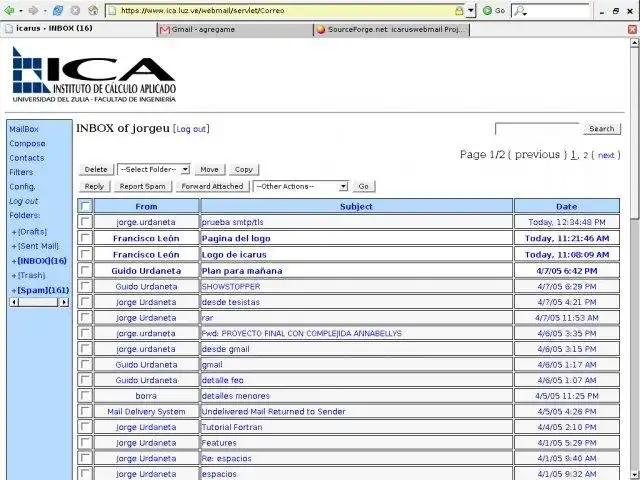Switch to the SourceForge icaruswebmail tab
The height and width of the screenshot is (480, 640).
click(391, 29)
